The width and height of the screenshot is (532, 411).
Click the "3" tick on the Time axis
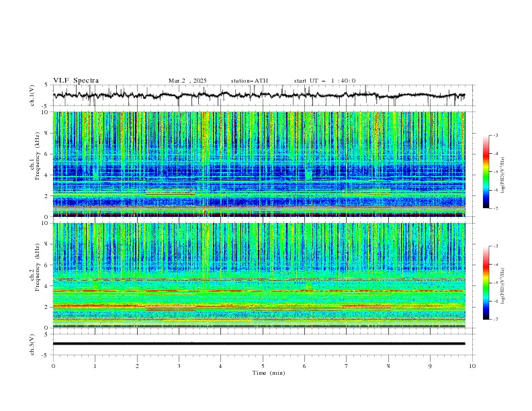[x=179, y=366]
